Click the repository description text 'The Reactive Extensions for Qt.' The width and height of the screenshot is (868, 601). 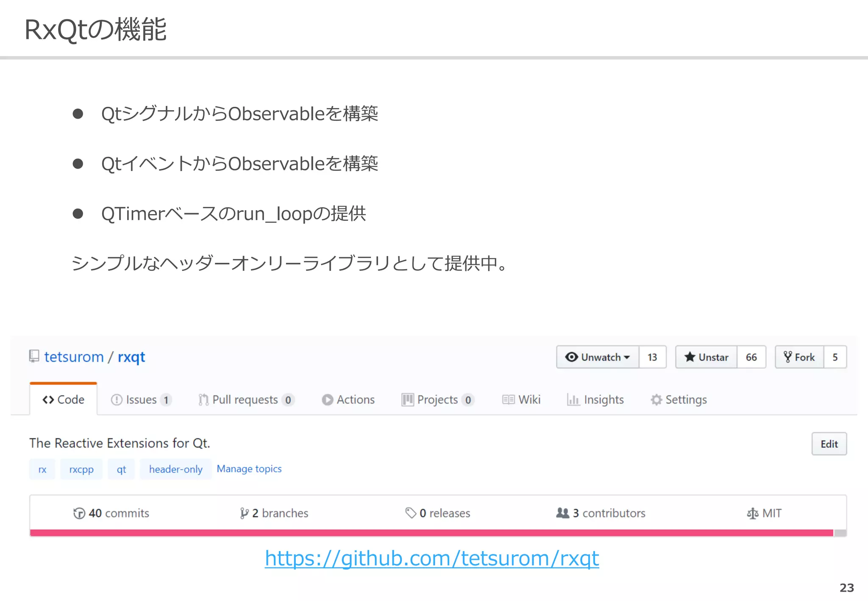(x=120, y=443)
